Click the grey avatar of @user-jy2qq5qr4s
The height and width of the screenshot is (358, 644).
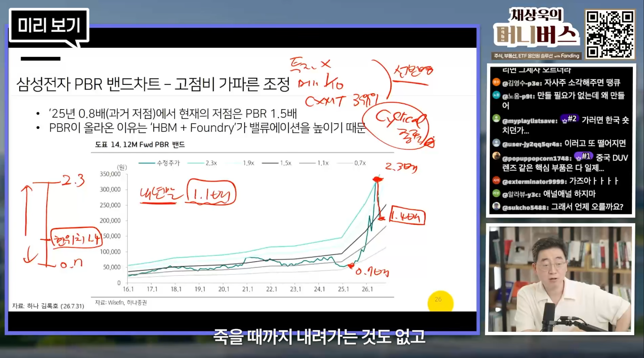(496, 143)
